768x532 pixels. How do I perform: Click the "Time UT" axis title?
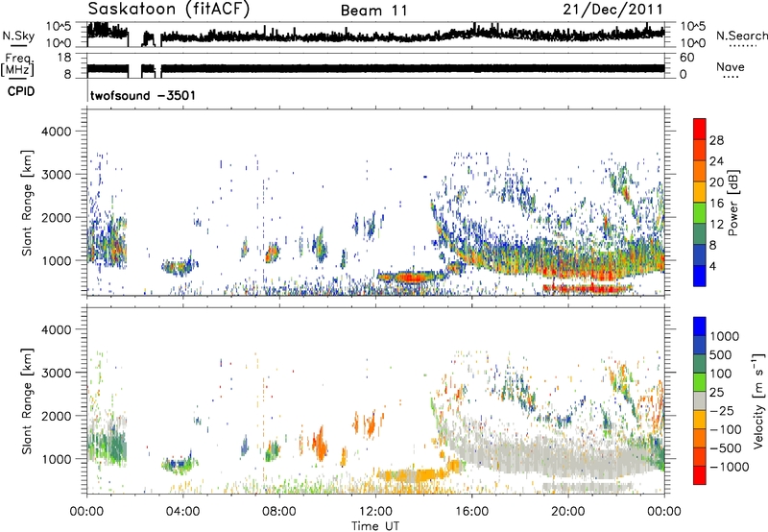375,525
